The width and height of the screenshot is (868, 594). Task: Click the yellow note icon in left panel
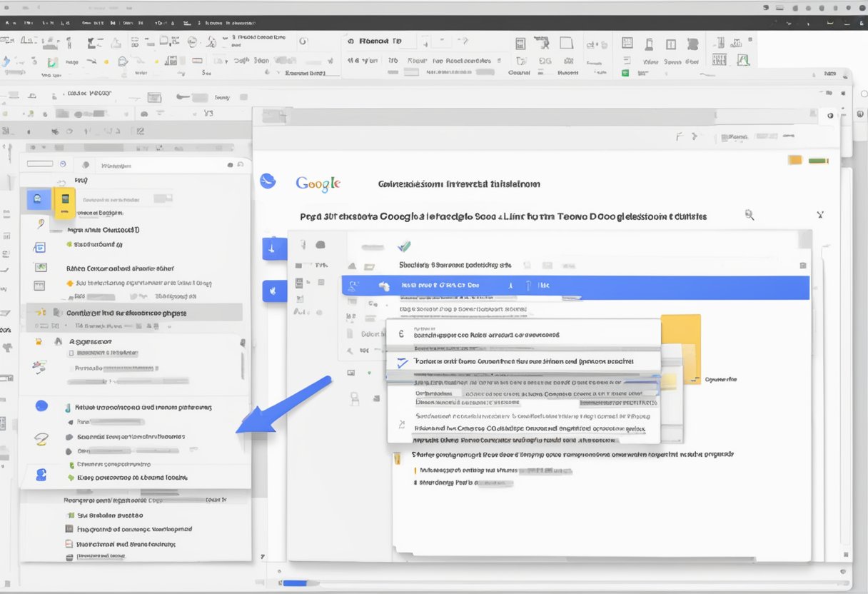point(64,203)
